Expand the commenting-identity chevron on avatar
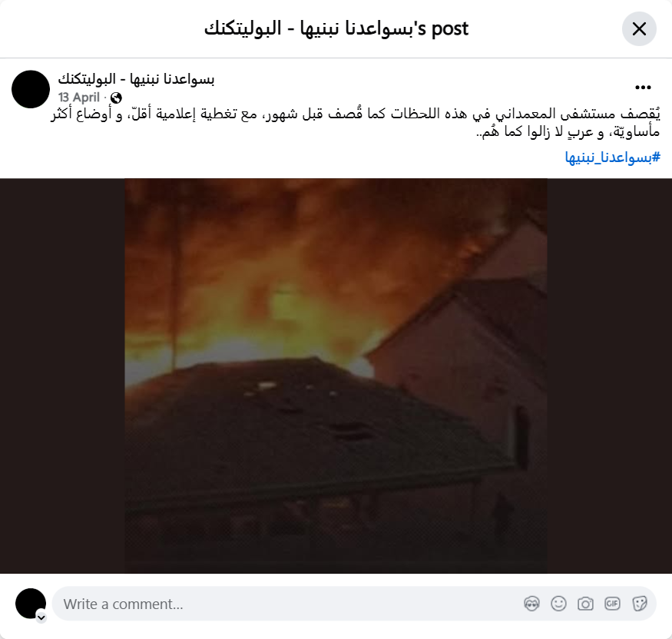The image size is (672, 639). [x=41, y=617]
